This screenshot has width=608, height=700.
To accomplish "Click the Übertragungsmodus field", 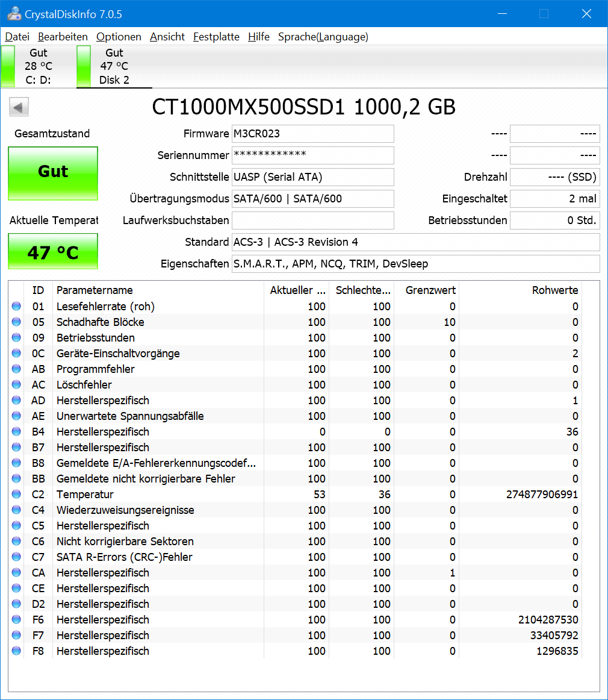I will (312, 199).
